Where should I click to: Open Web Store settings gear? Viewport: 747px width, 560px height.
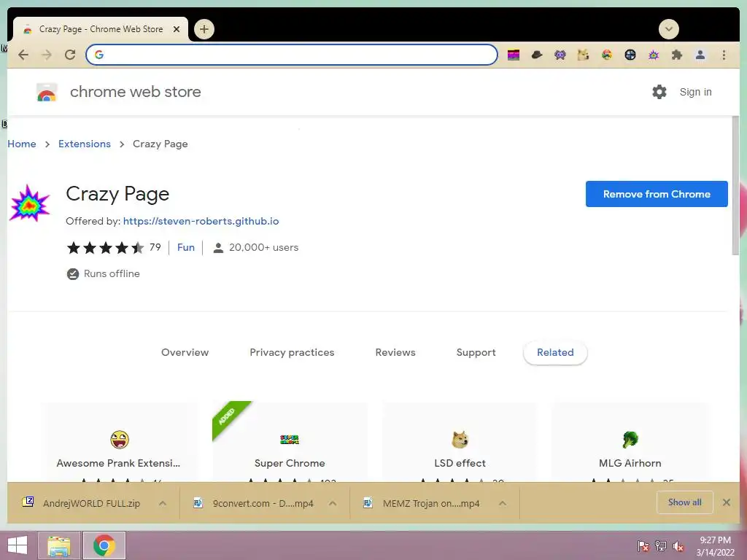tap(659, 92)
